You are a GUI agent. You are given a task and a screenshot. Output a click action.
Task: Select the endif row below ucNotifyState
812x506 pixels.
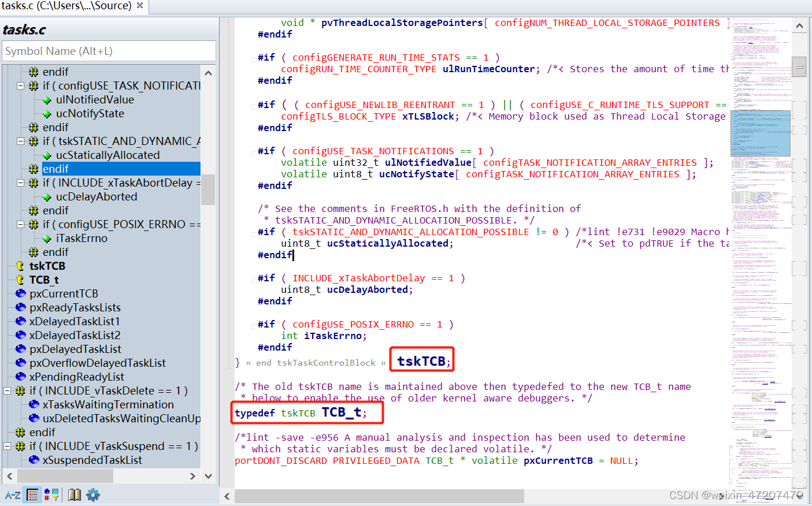(x=55, y=127)
